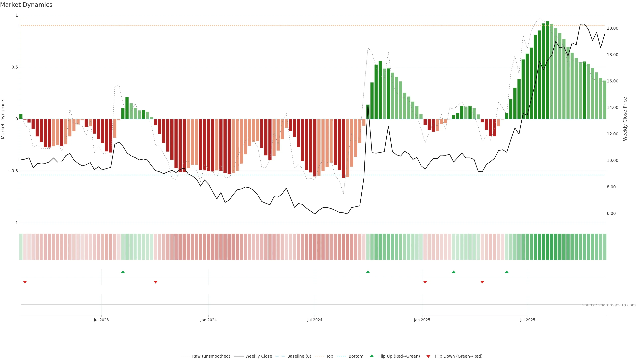Screen dimensions: 644x362
Task: Click the rightmost red flip-down triangle marker
Action: point(482,282)
